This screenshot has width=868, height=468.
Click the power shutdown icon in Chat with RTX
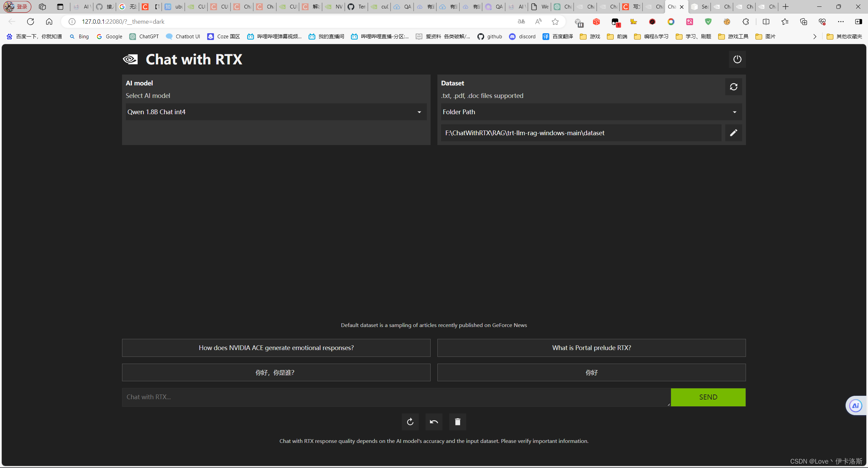(x=737, y=59)
